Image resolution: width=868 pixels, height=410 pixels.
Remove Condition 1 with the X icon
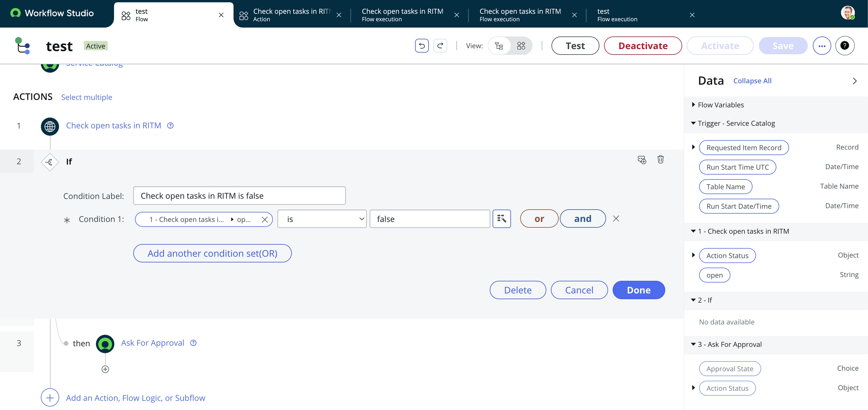616,219
